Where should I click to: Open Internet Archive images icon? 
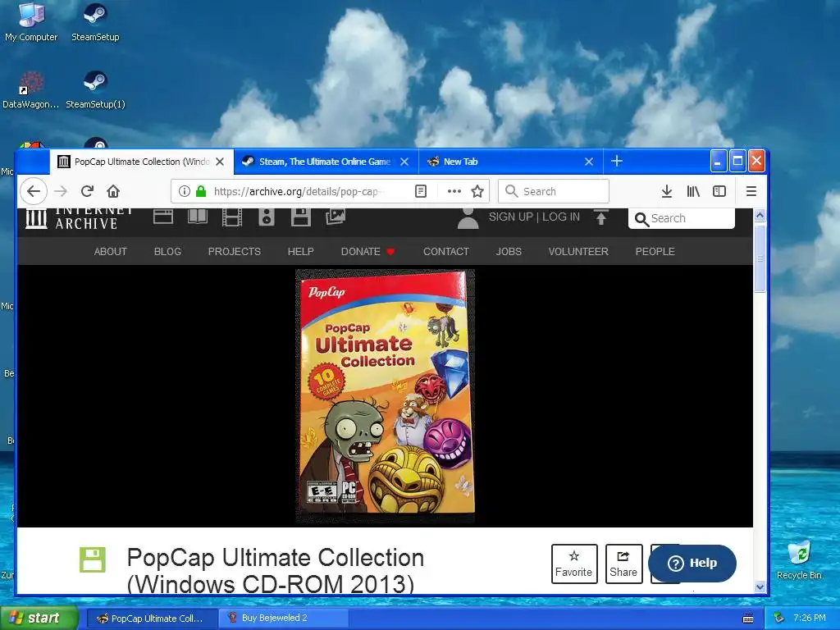click(336, 216)
